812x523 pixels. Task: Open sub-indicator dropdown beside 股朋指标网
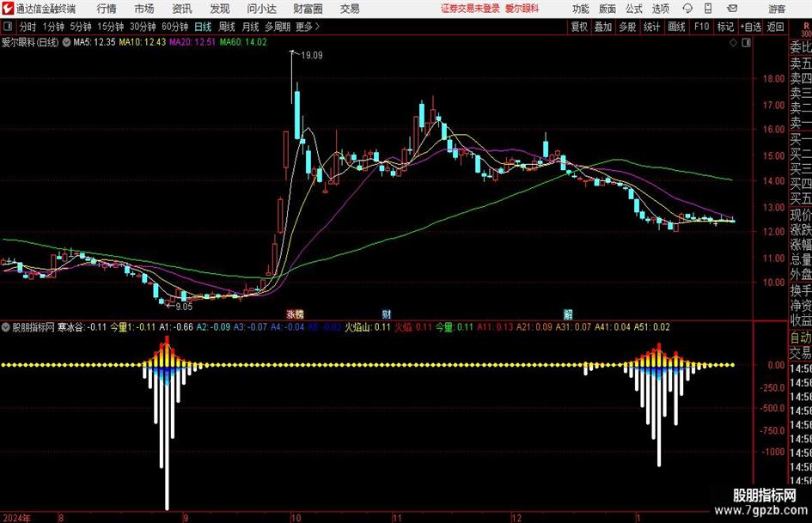tap(6, 326)
